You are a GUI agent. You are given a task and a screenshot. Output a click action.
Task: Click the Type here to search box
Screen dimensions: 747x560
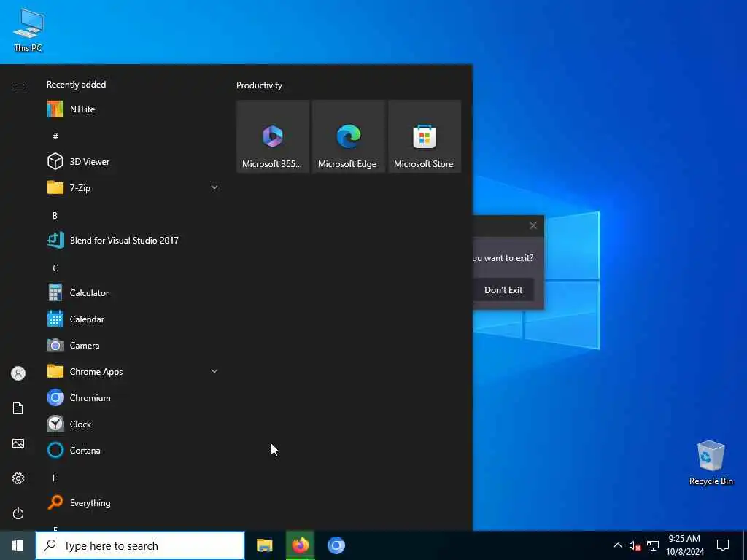[x=140, y=545]
